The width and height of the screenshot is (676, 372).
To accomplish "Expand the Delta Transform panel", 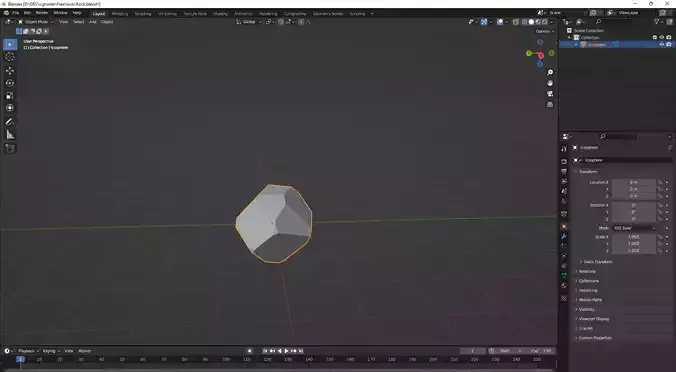I will [x=596, y=262].
